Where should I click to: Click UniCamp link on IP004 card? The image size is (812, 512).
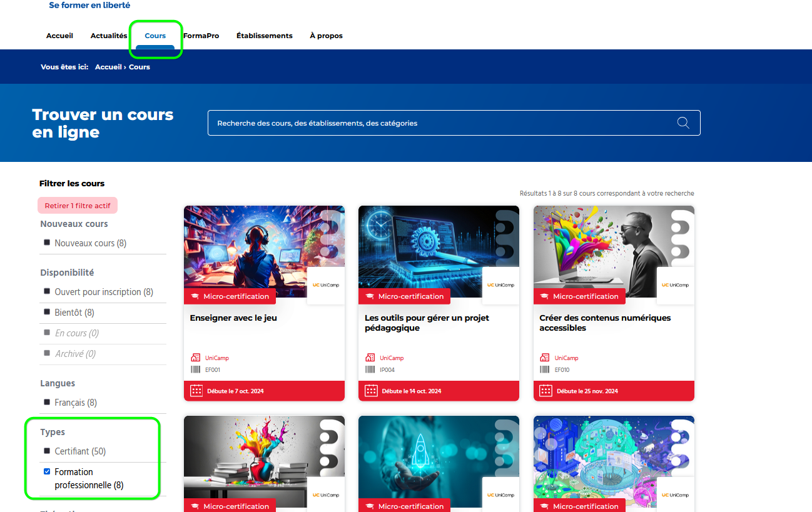pos(392,358)
